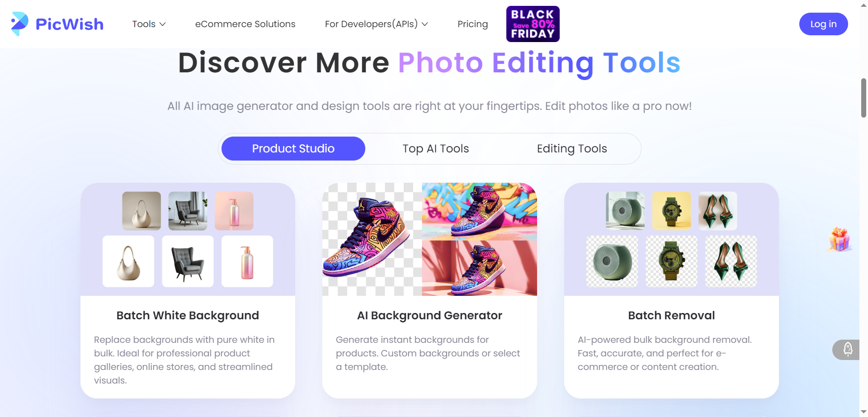Open the Batch Removal card title
This screenshot has height=417, width=868.
click(671, 315)
